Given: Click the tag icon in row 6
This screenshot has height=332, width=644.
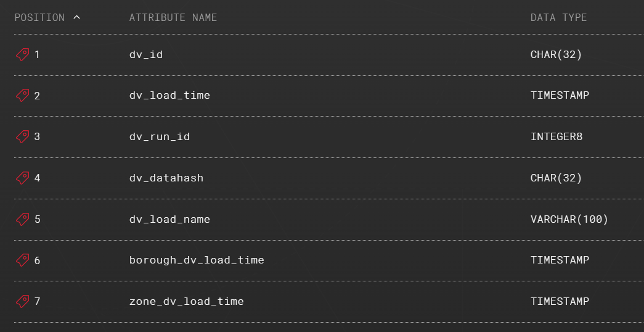Looking at the screenshot, I should click(22, 260).
